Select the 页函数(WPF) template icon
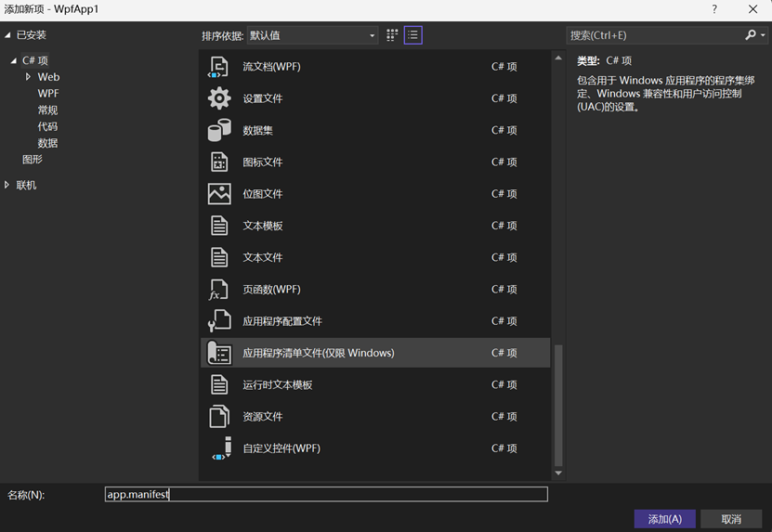772x532 pixels. tap(218, 290)
